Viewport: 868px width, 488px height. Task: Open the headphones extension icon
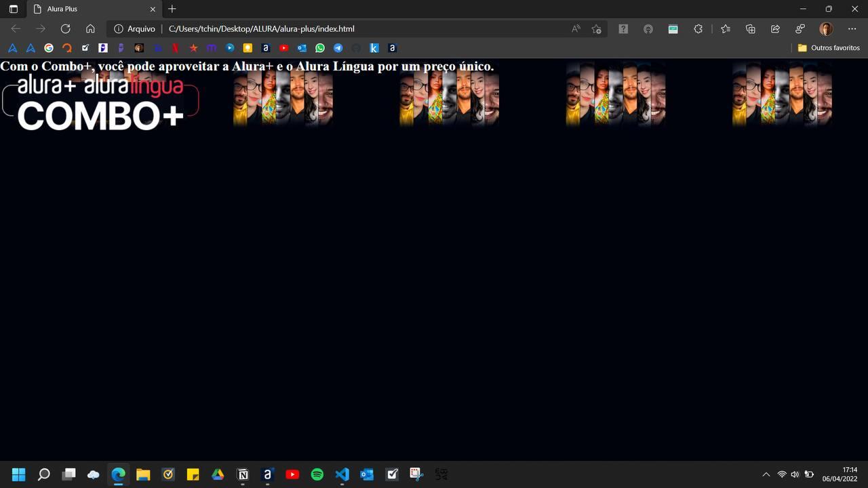click(648, 28)
